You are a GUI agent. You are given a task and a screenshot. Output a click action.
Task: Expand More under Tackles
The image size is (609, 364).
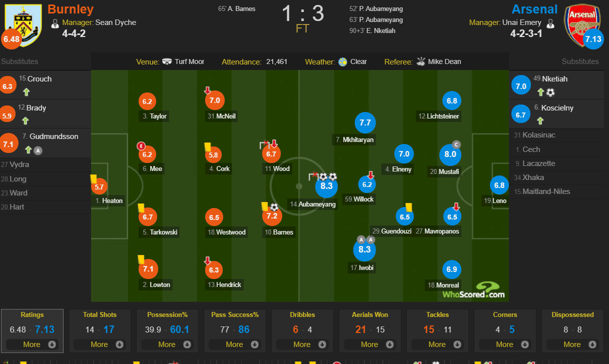click(437, 344)
